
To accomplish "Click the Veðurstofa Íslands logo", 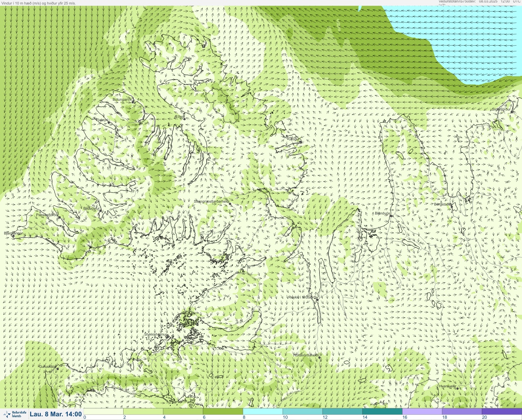I will click(x=14, y=414).
